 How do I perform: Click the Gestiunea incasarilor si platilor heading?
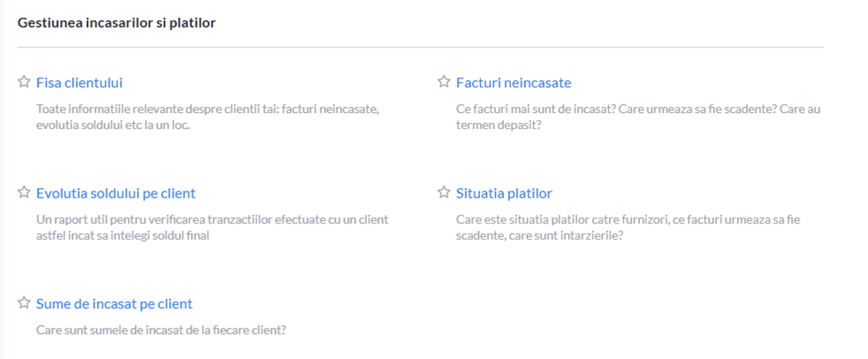click(117, 23)
